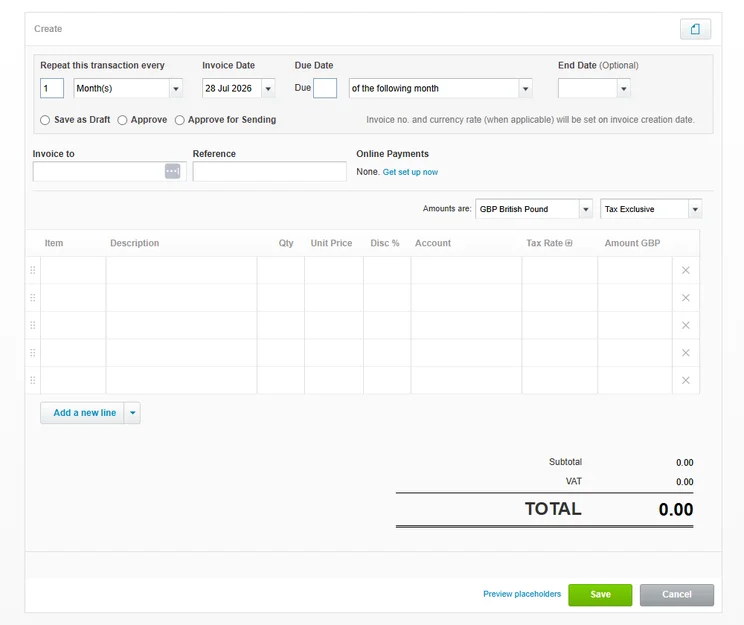Click the Subtotal label
The width and height of the screenshot is (744, 625).
coord(565,462)
